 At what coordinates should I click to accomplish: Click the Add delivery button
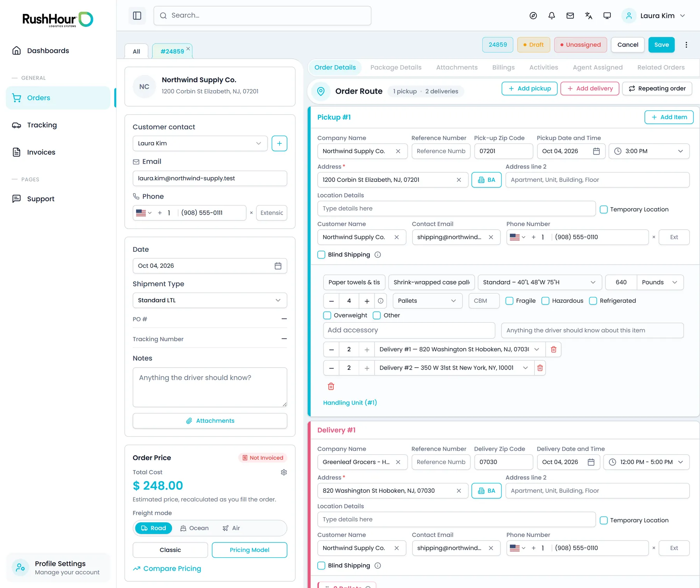(590, 89)
